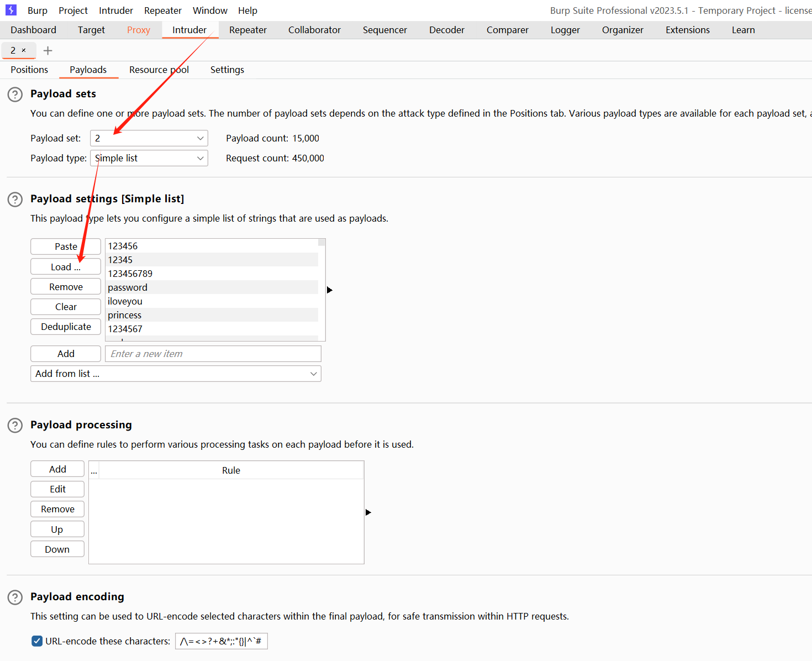812x661 pixels.
Task: Click the payload list vertical scrollbar
Action: [x=321, y=290]
